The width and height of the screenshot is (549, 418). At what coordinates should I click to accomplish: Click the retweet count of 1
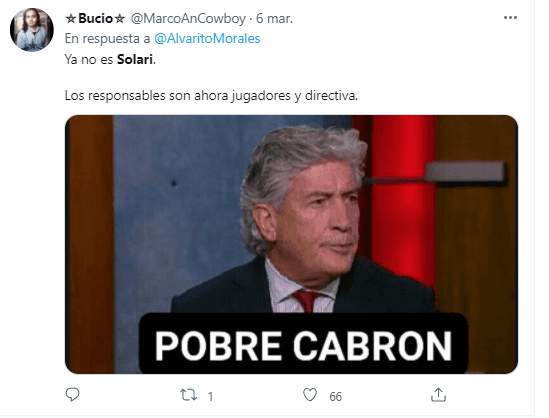click(210, 396)
